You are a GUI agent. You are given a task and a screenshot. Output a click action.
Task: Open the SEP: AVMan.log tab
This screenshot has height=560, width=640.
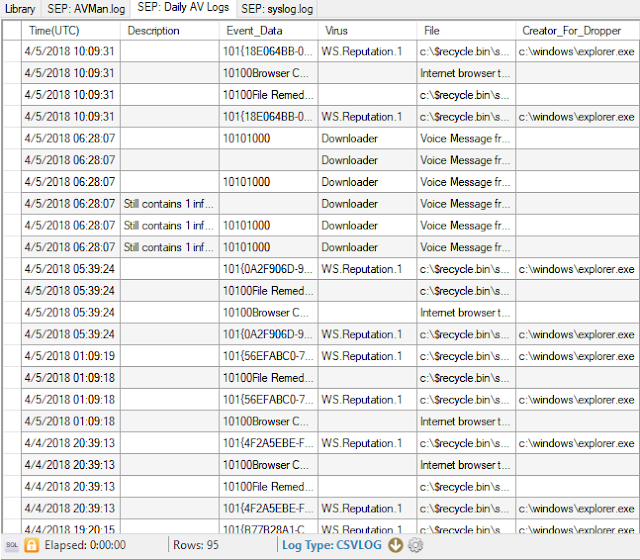(x=86, y=9)
